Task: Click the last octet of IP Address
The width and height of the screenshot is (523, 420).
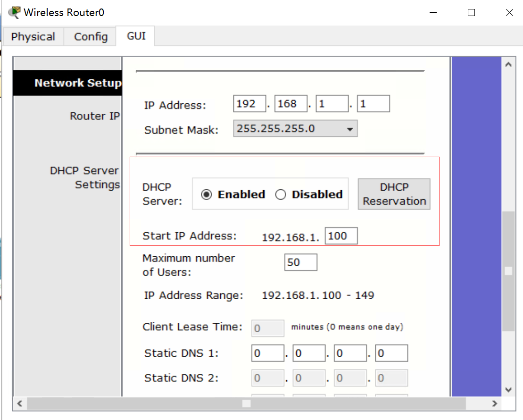Action: click(373, 103)
